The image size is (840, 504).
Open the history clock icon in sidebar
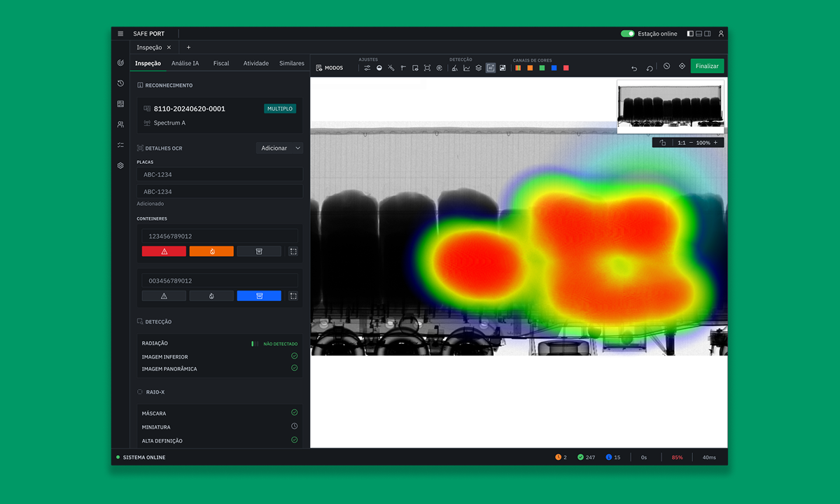tap(120, 83)
